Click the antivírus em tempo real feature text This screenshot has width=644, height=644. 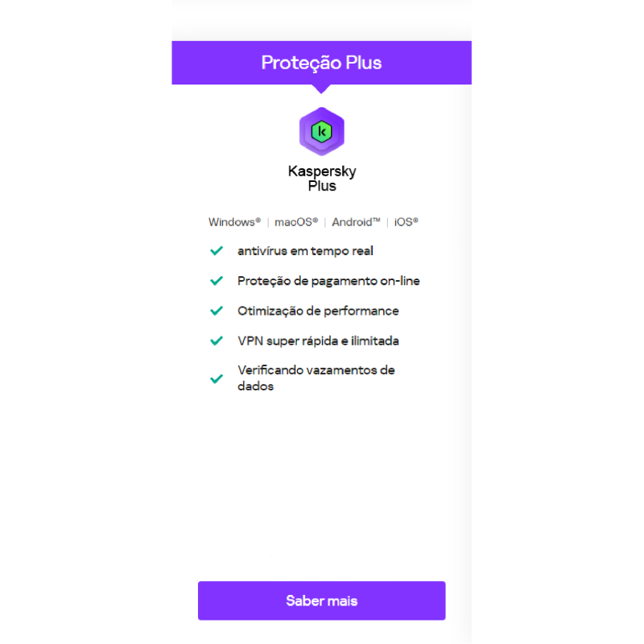(305, 251)
